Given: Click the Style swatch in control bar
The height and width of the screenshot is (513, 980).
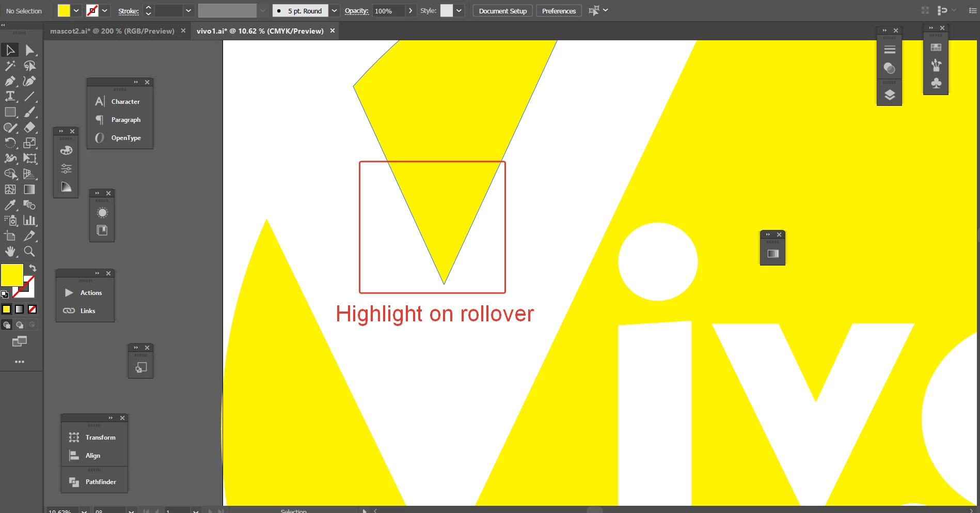Looking at the screenshot, I should 447,10.
